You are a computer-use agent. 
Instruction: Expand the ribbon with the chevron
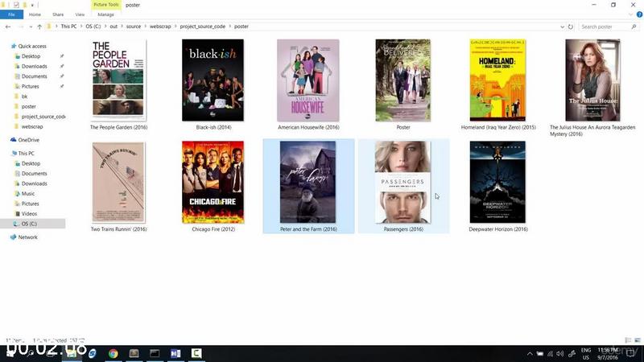(x=630, y=14)
